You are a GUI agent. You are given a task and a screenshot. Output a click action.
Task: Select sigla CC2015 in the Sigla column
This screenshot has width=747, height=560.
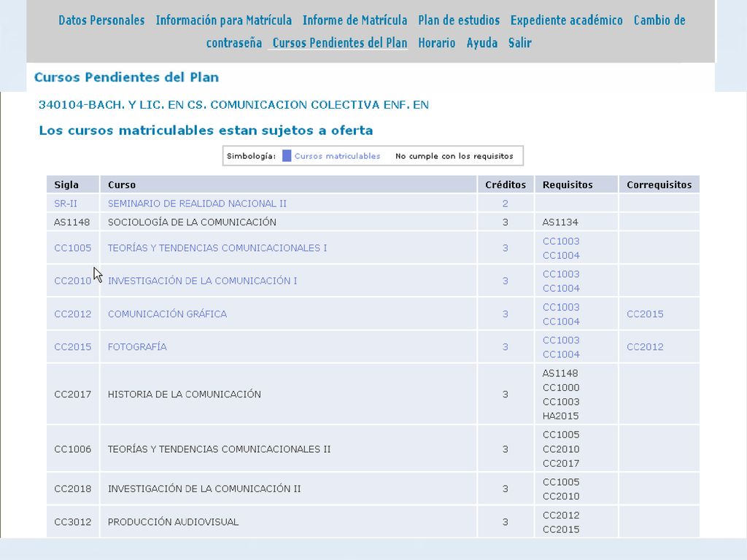[72, 346]
